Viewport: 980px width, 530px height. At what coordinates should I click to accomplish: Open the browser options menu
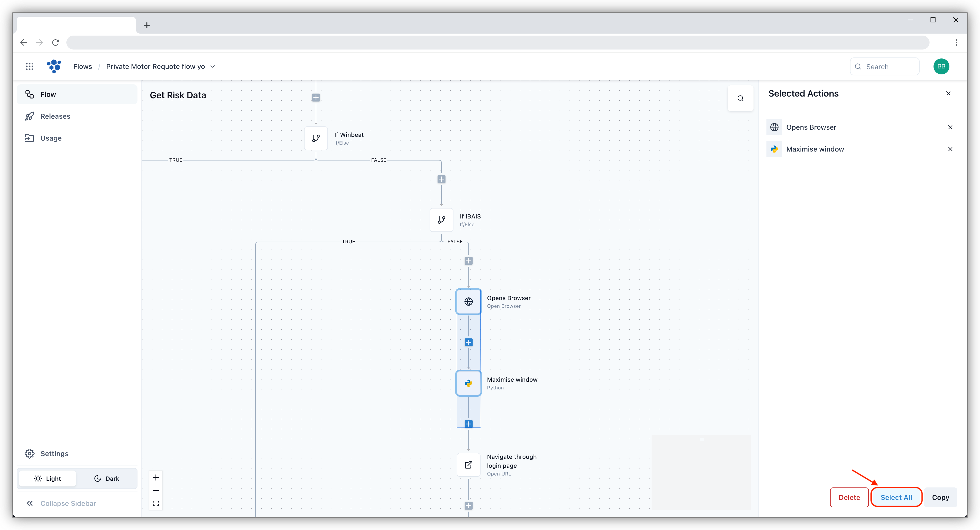point(956,42)
